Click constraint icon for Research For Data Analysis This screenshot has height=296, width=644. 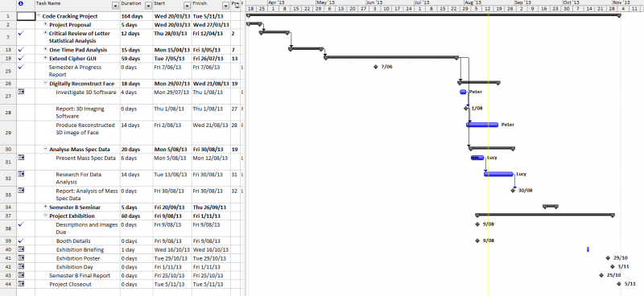22,174
